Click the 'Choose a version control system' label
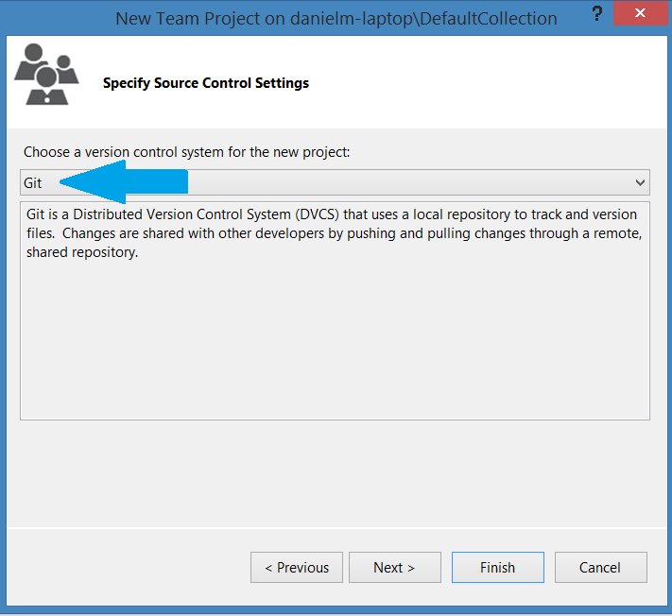Screen dimensions: 672x616 pos(187,152)
